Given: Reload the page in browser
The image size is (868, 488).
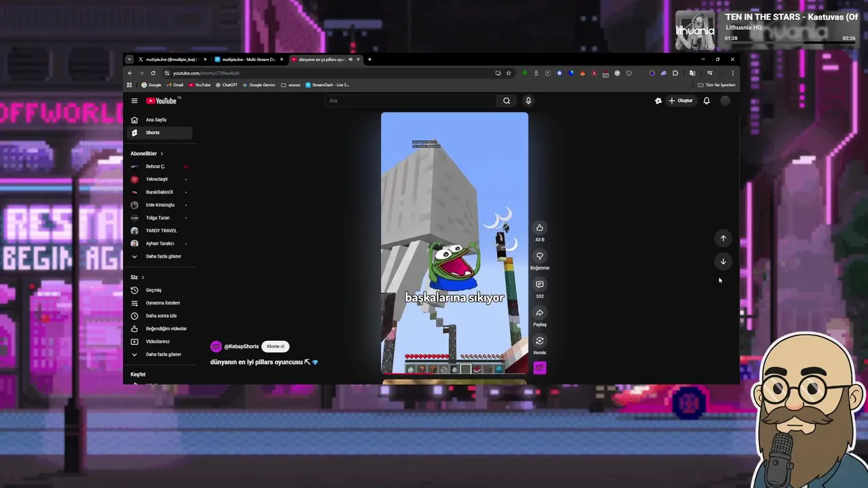Looking at the screenshot, I should pos(153,73).
